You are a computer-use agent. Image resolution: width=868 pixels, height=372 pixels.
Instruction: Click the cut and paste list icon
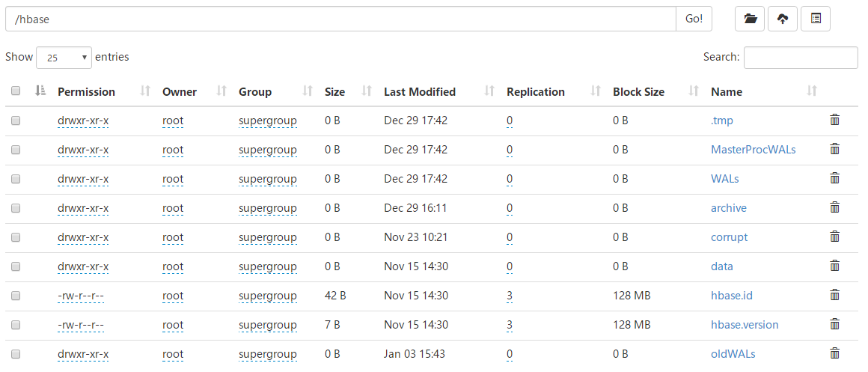tap(816, 19)
